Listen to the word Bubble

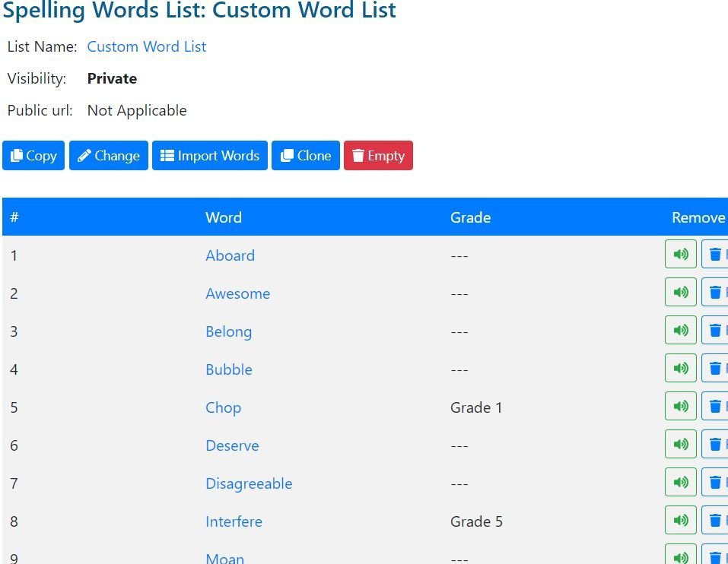(680, 368)
